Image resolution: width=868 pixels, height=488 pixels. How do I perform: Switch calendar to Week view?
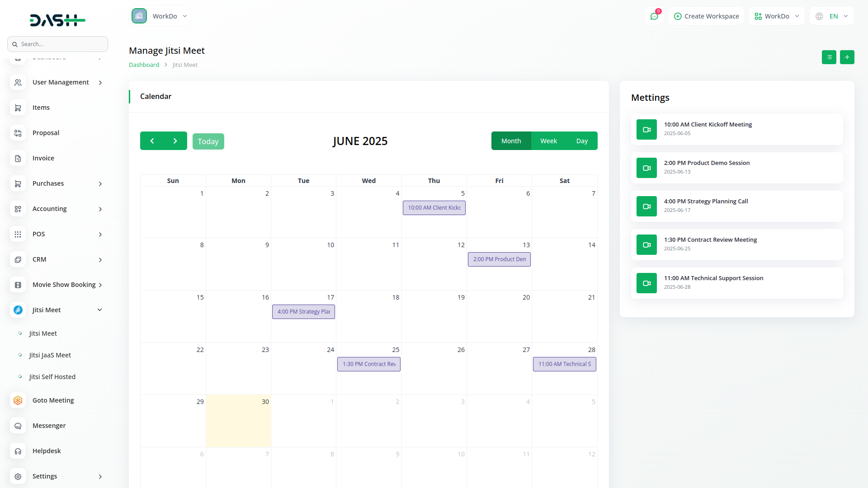[548, 141]
